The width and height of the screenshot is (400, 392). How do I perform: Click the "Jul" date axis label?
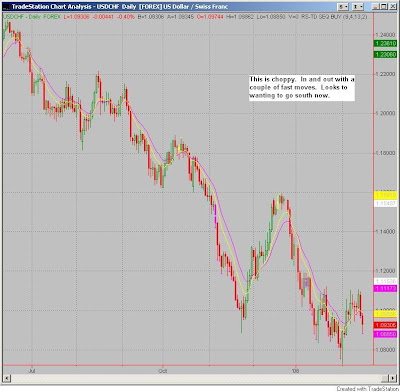[x=32, y=370]
